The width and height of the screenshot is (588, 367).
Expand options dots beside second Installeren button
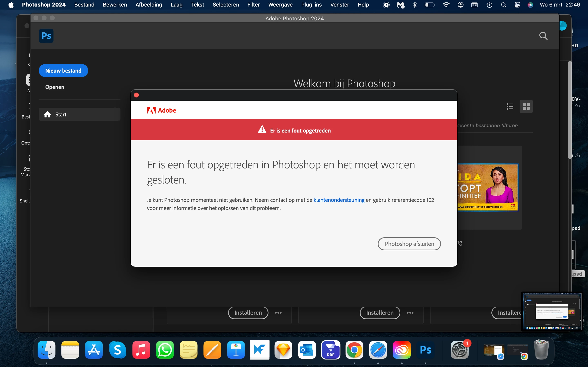(410, 313)
